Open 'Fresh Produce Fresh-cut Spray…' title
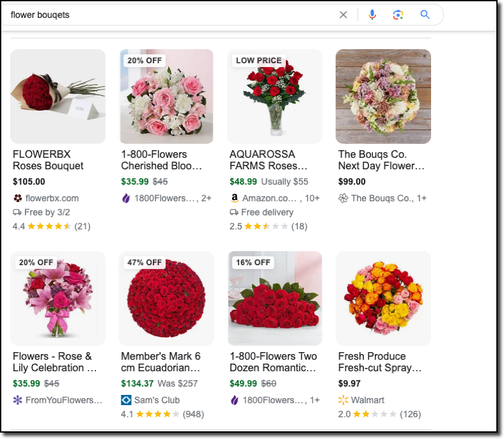Screen dimensions: 504x439 pos(380,362)
